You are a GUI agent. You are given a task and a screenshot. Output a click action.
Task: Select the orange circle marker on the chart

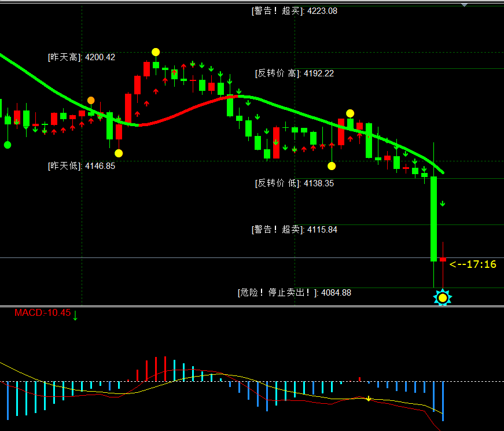point(91,101)
